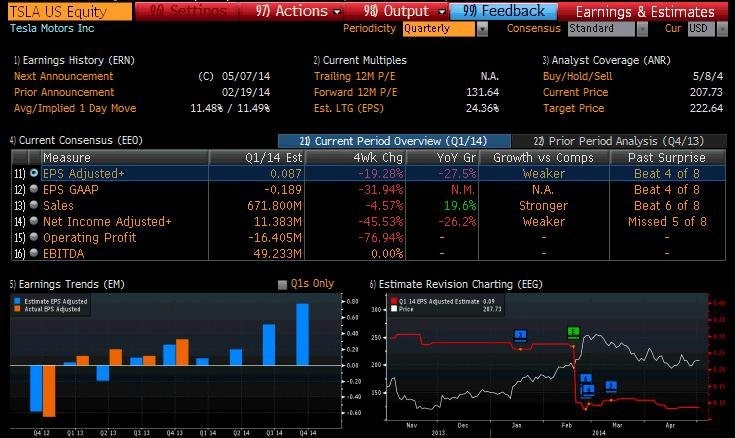Select the EPS Adjusted+ radio button

point(34,173)
